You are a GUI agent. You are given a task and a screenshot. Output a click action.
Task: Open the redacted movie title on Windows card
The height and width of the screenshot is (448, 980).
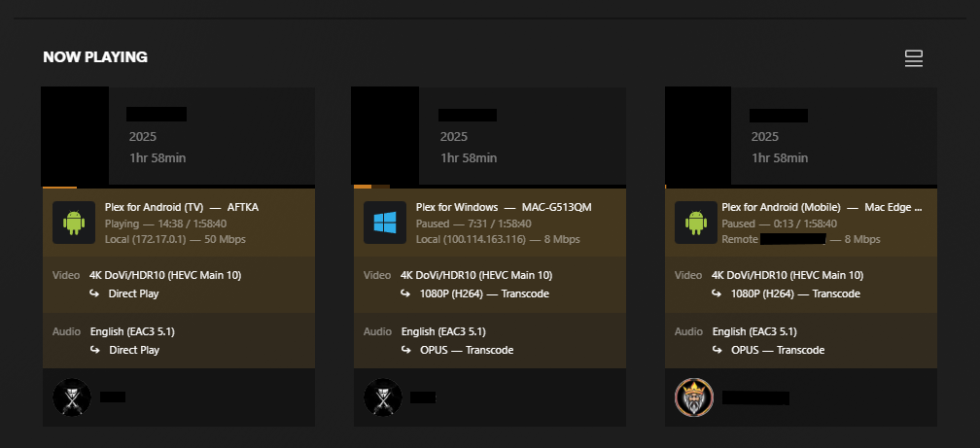pos(468,115)
